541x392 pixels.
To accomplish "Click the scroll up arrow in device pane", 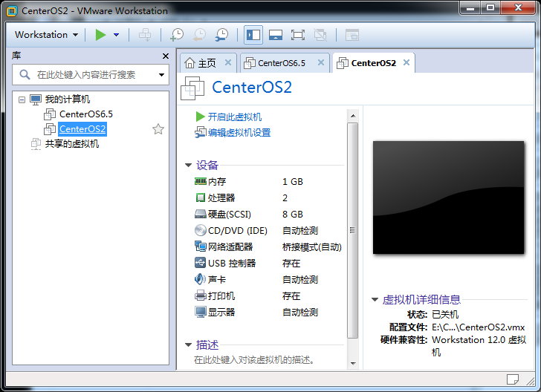I will (x=353, y=116).
